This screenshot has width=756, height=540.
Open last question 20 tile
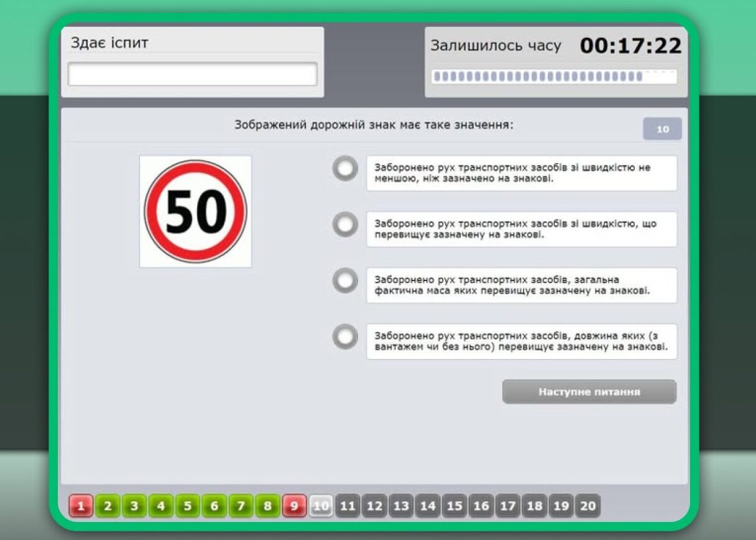588,506
